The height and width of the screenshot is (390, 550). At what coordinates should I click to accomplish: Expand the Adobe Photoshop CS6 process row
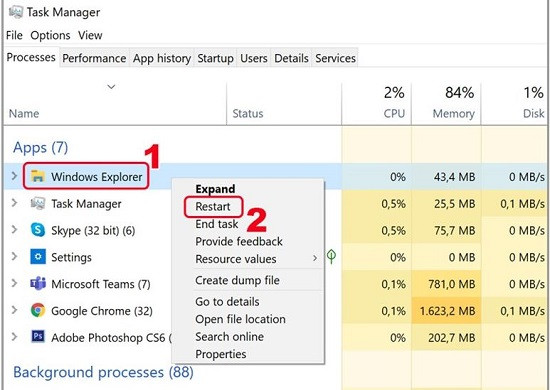[x=14, y=337]
